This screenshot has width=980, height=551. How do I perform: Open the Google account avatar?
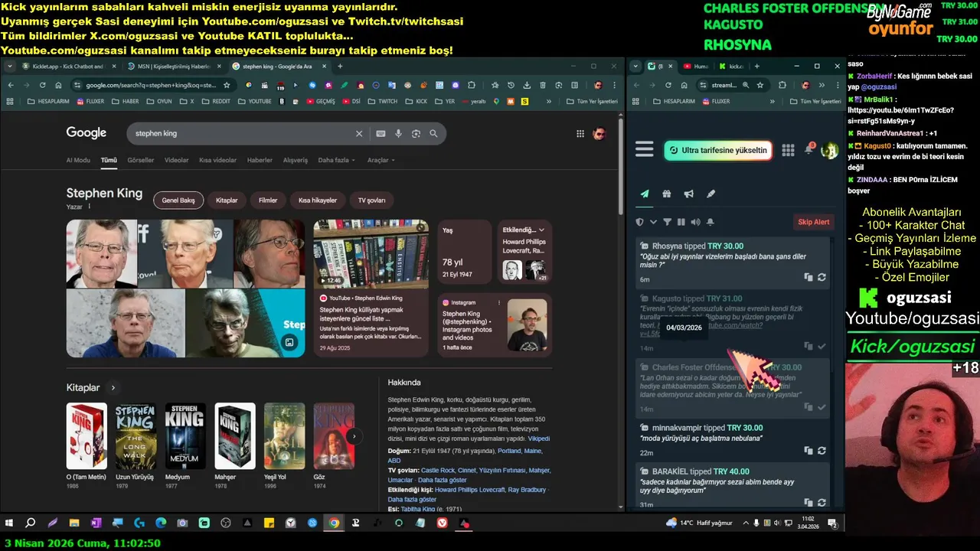coord(599,133)
